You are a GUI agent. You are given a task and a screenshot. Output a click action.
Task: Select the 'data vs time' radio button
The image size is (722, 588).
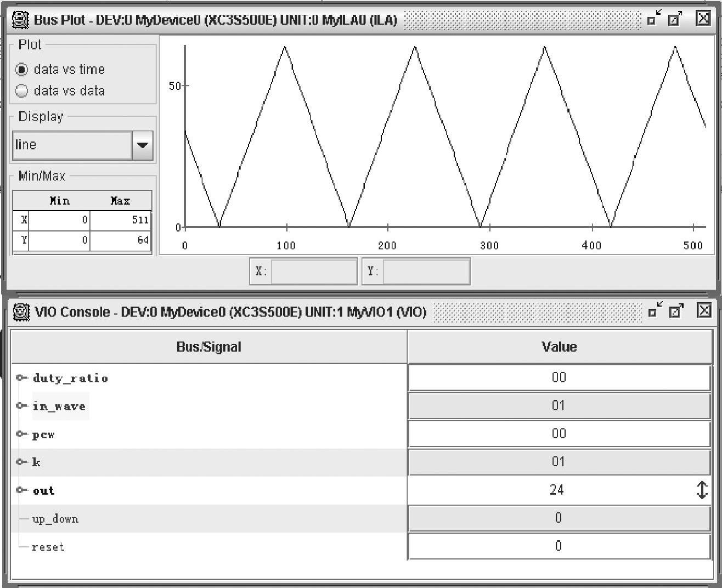tap(22, 70)
